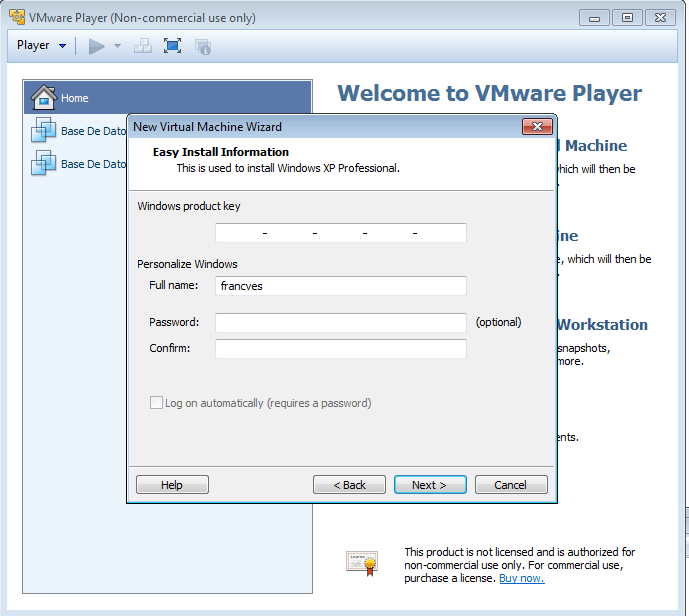Click the license certificate icon
Image resolution: width=689 pixels, height=616 pixels.
click(362, 564)
